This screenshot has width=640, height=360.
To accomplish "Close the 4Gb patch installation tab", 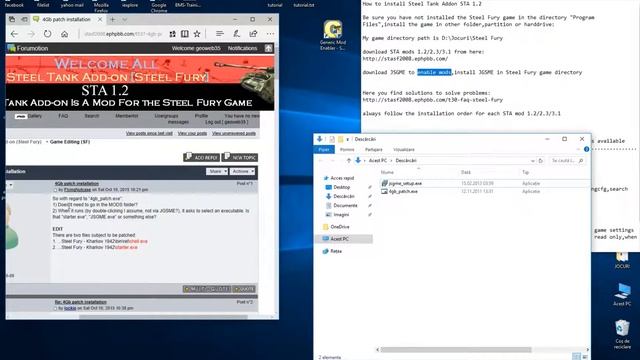I will pos(100,19).
